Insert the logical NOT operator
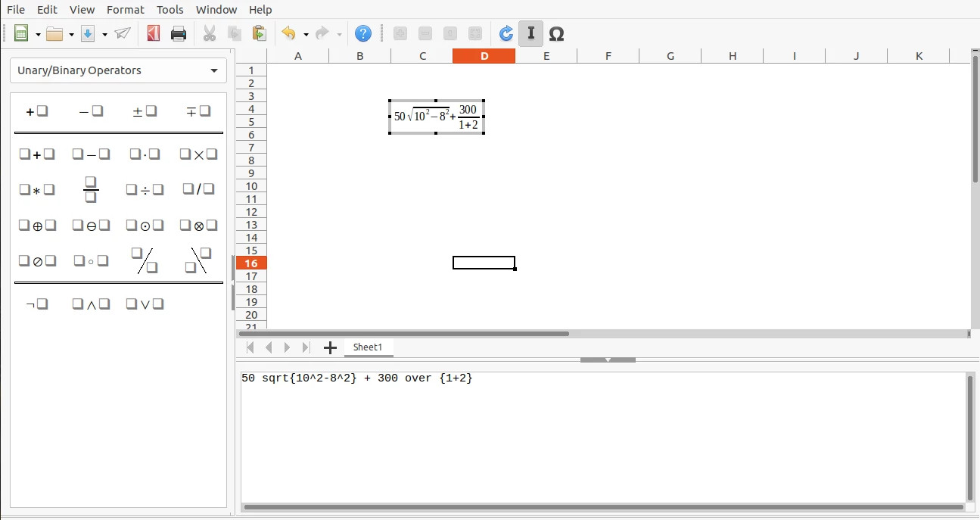The height and width of the screenshot is (520, 980). pyautogui.click(x=37, y=304)
